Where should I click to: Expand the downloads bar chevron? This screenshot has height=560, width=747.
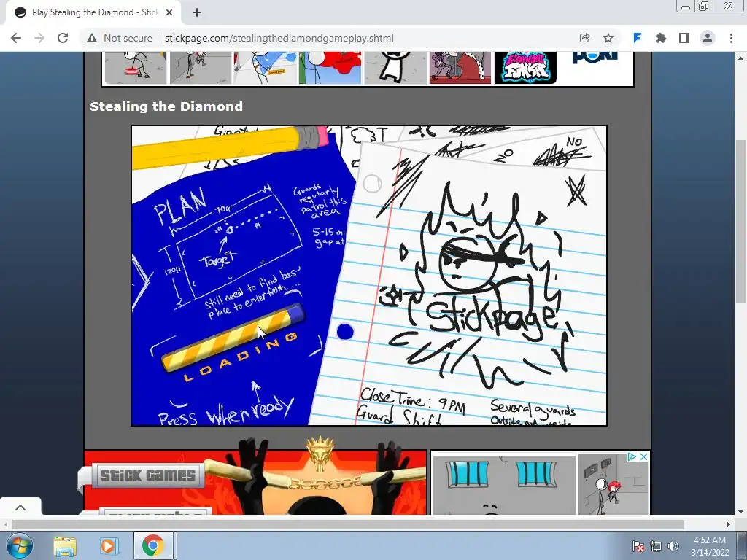[20, 507]
